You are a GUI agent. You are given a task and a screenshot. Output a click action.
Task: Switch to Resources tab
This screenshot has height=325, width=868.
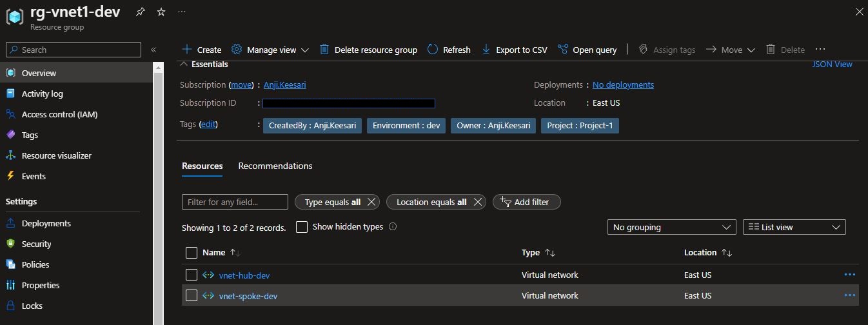pyautogui.click(x=202, y=166)
